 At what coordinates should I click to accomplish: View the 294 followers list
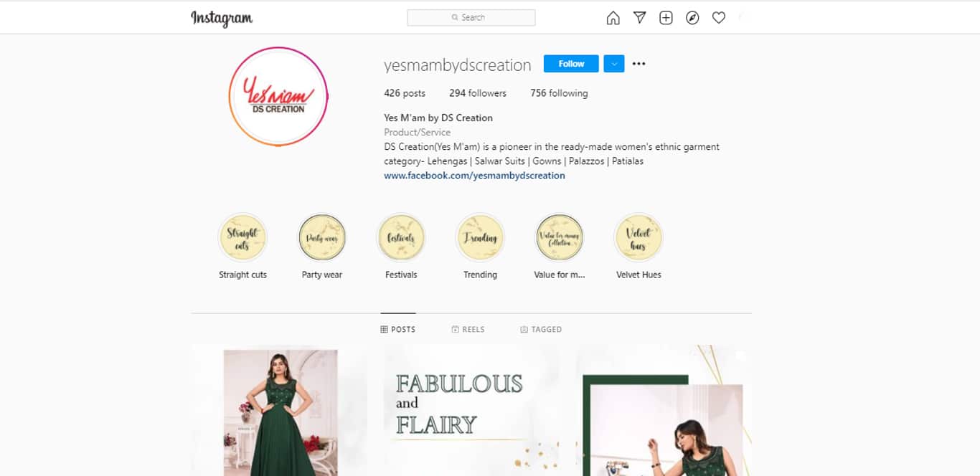(x=478, y=93)
